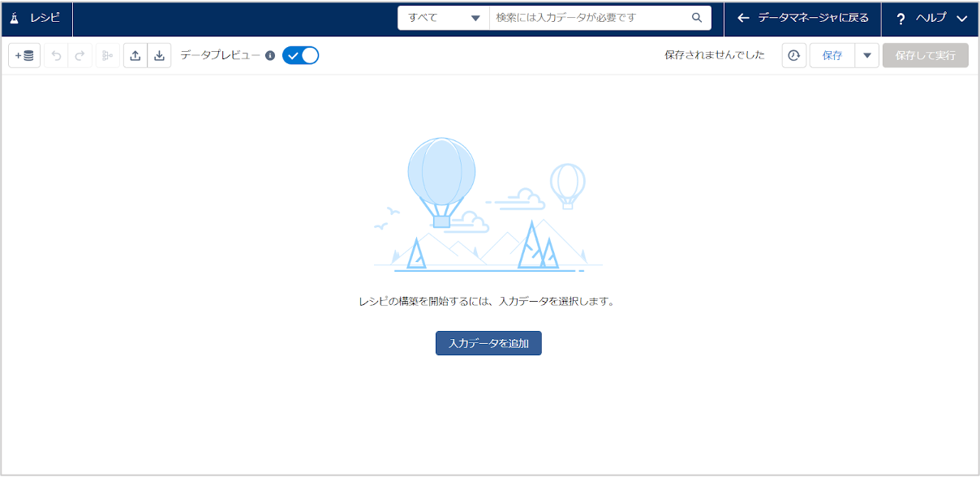Click the upload recipe icon
This screenshot has height=477, width=980.
click(135, 56)
